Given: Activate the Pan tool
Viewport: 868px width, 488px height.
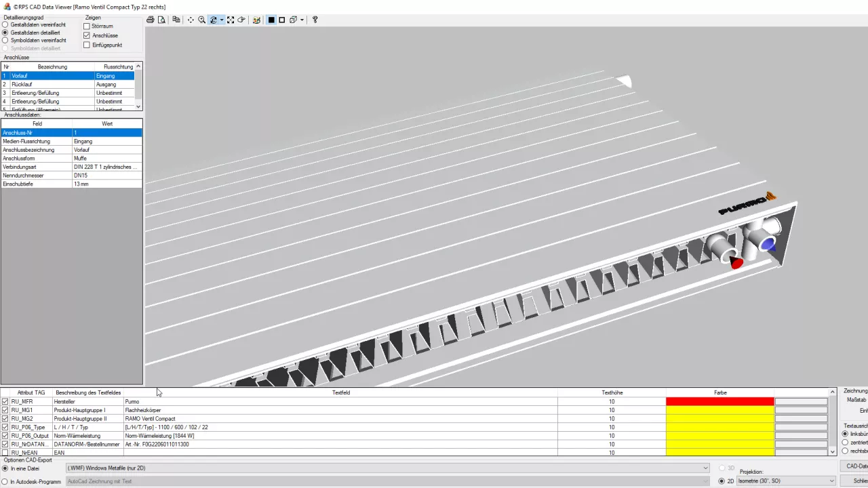Looking at the screenshot, I should [x=191, y=20].
